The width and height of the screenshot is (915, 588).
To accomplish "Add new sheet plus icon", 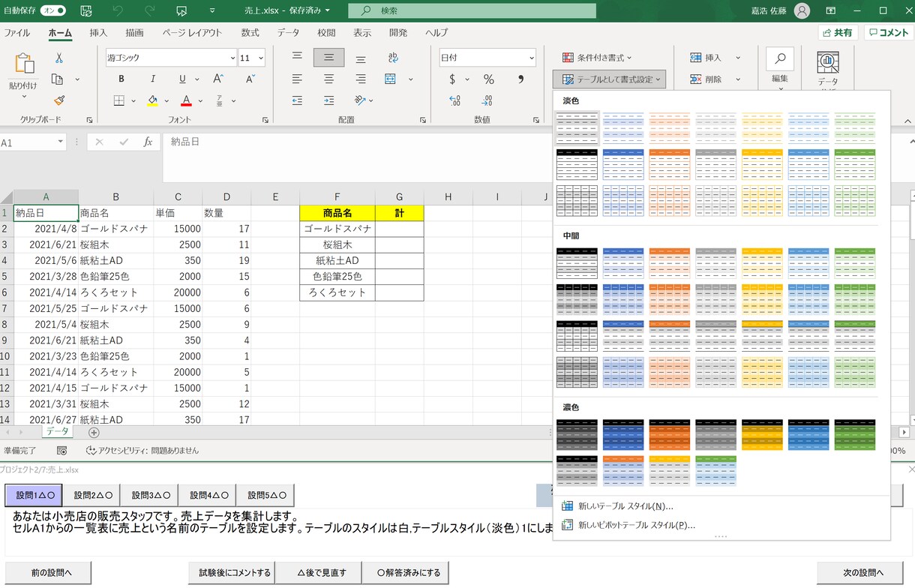I will pos(94,432).
